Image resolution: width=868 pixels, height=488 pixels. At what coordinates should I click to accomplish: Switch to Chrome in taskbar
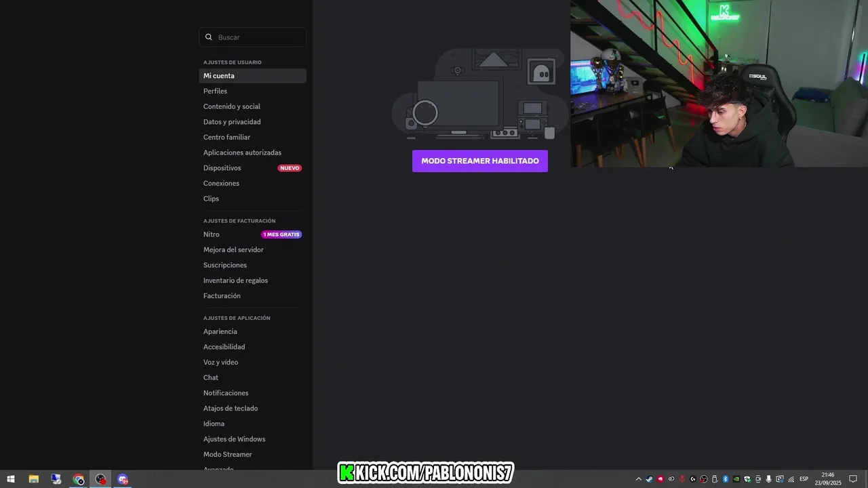(x=79, y=479)
